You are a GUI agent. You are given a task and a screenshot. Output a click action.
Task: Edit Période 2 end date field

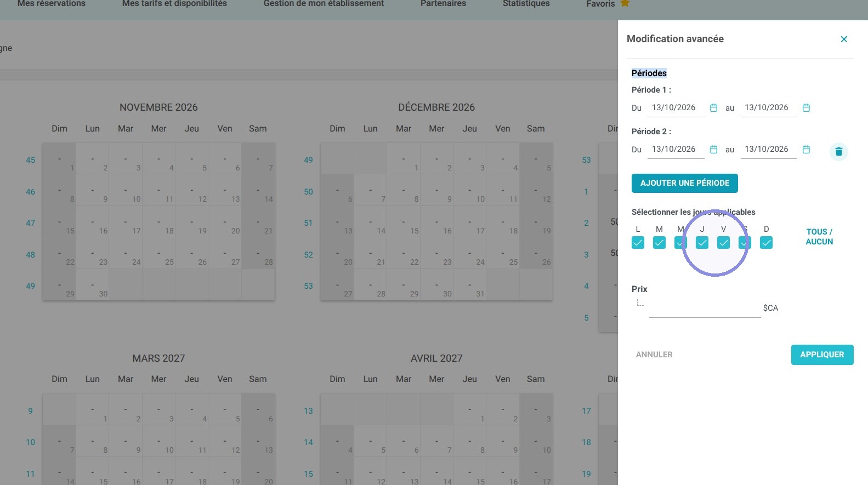[769, 149]
